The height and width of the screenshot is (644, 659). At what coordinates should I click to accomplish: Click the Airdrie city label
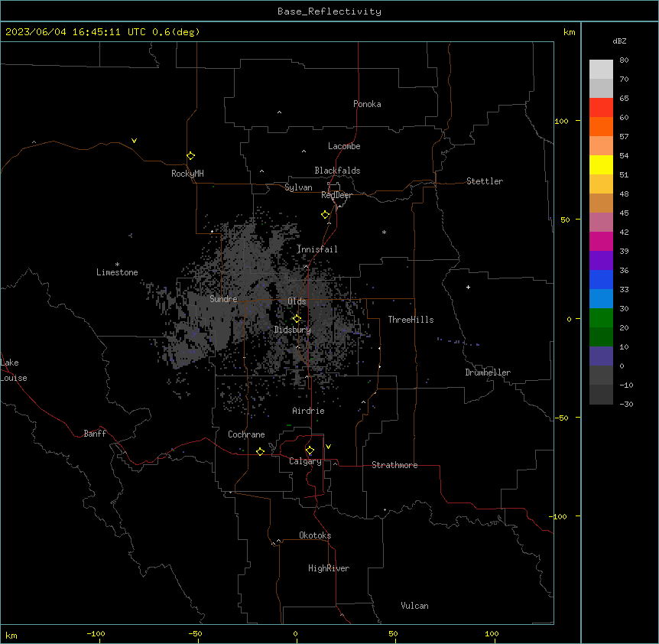click(308, 411)
